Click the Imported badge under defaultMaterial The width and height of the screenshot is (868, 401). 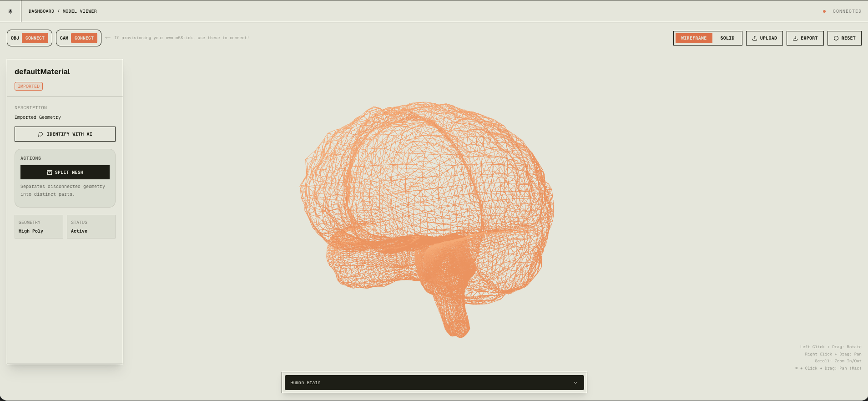[29, 86]
